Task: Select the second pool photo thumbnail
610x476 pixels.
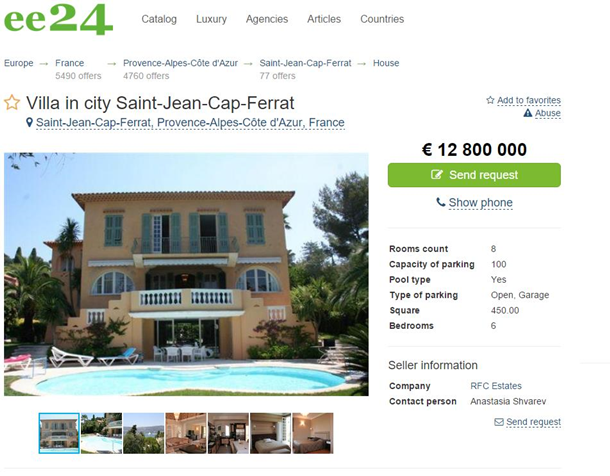Action: click(x=101, y=432)
